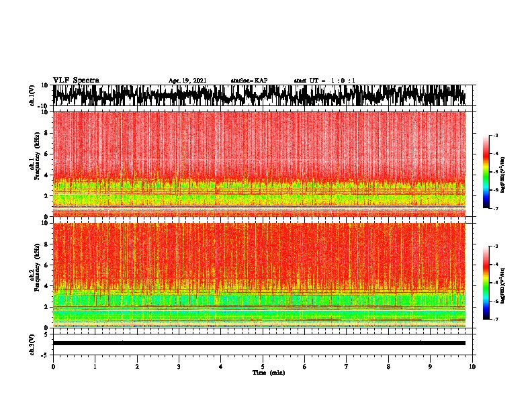
Task: Click the ch.2 spectrogram panel
Action: coord(262,275)
